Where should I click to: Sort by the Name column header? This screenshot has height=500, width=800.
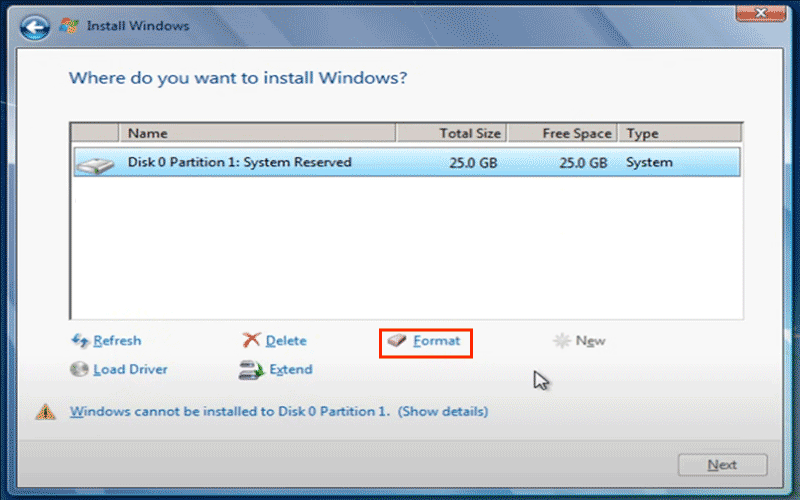[258, 133]
